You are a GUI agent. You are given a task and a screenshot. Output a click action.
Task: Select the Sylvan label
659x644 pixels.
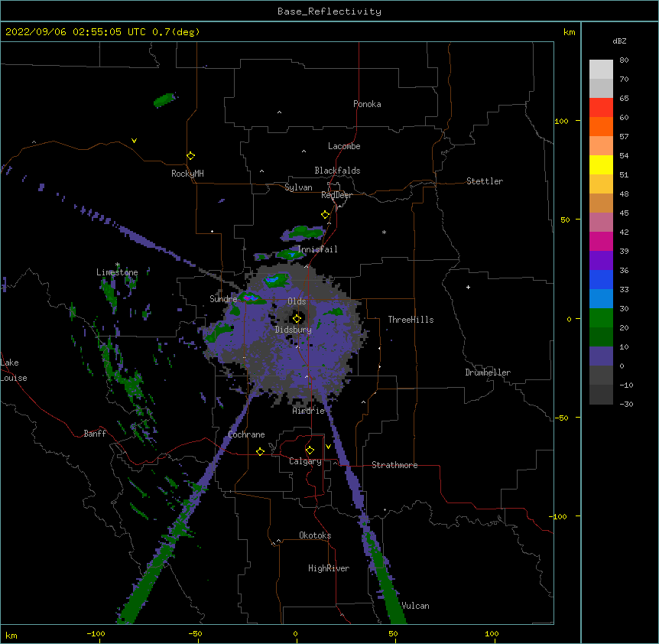[x=298, y=187]
